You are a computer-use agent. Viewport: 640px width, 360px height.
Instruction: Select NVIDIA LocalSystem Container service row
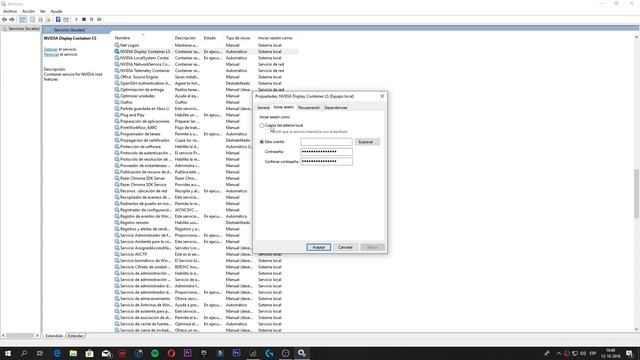click(x=206, y=58)
